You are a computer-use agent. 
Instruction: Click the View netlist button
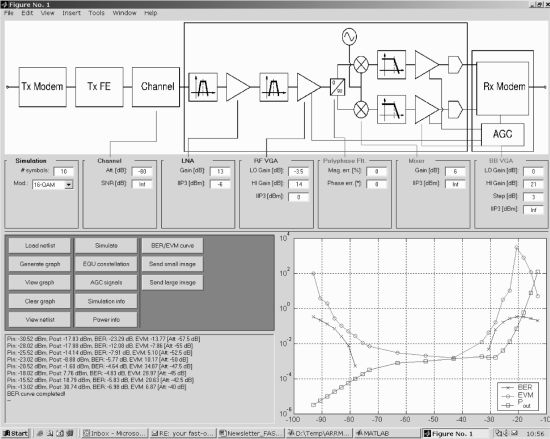pos(40,320)
